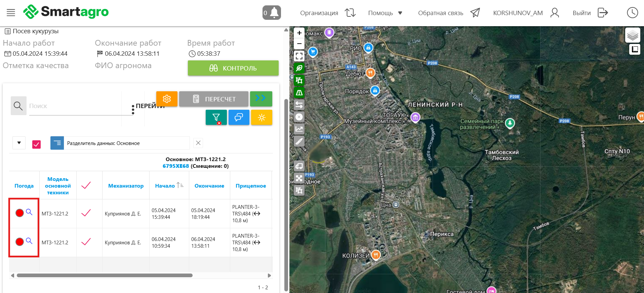
Task: Click the notification bell icon
Action: pos(272,13)
